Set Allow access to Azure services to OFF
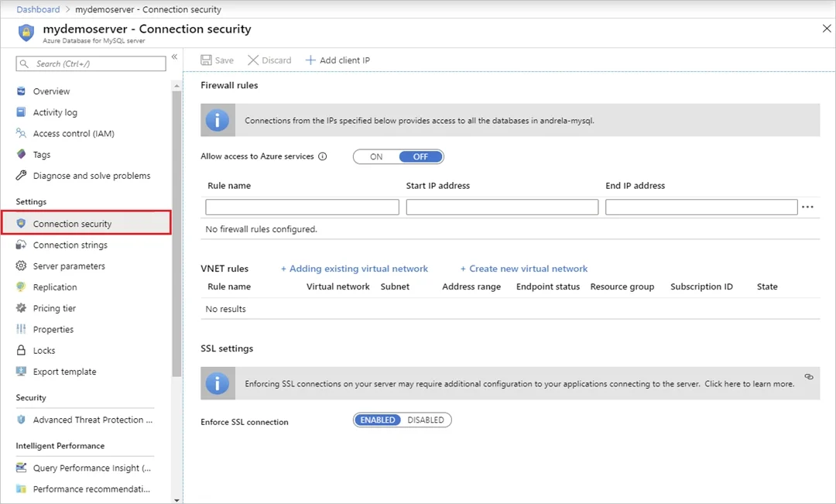This screenshot has width=836, height=504. (420, 157)
